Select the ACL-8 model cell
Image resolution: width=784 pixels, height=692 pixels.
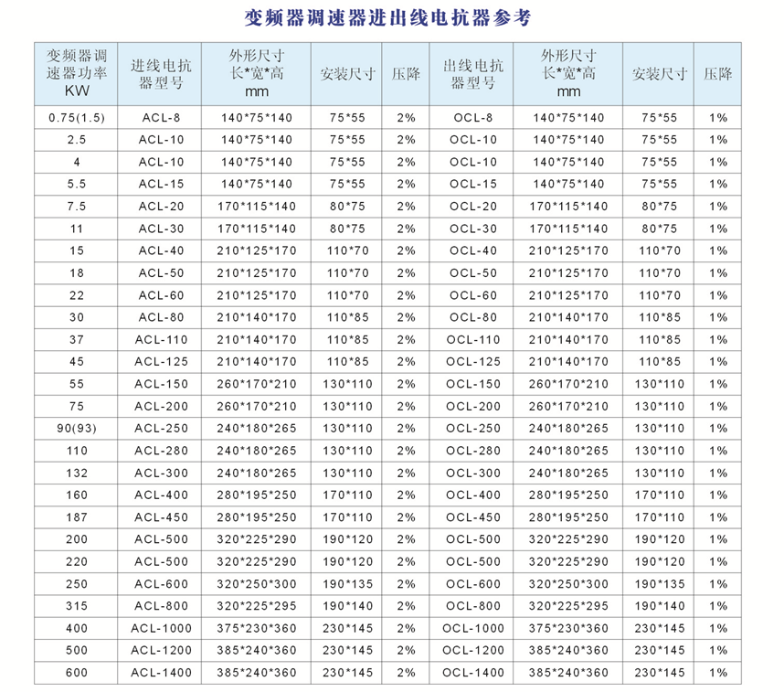(x=161, y=118)
